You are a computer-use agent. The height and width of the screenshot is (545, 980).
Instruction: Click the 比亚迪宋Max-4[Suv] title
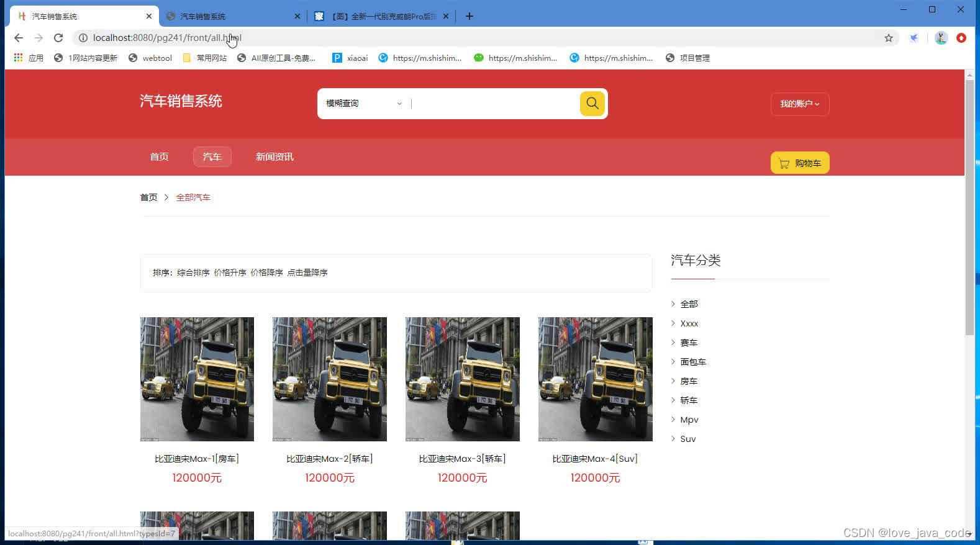tap(596, 459)
